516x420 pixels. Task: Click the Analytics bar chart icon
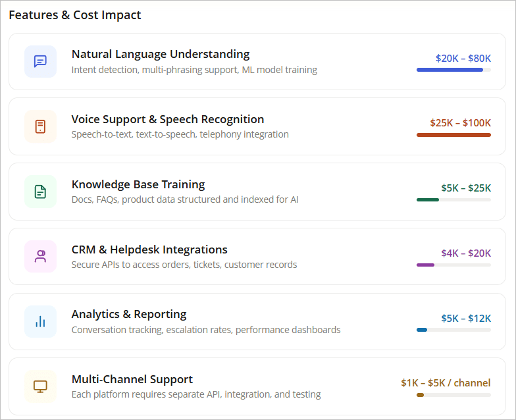point(41,321)
